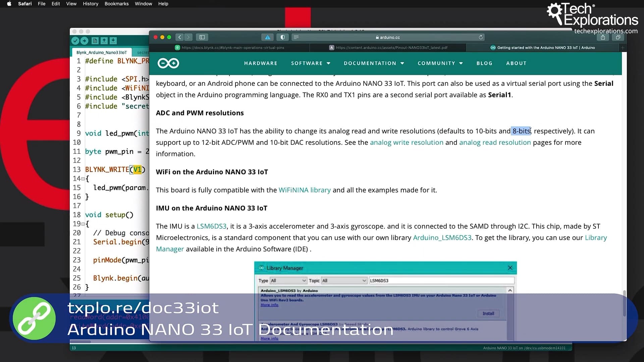Click the Blynk_Arduino_Nano33IoT editor tab

coord(101,53)
